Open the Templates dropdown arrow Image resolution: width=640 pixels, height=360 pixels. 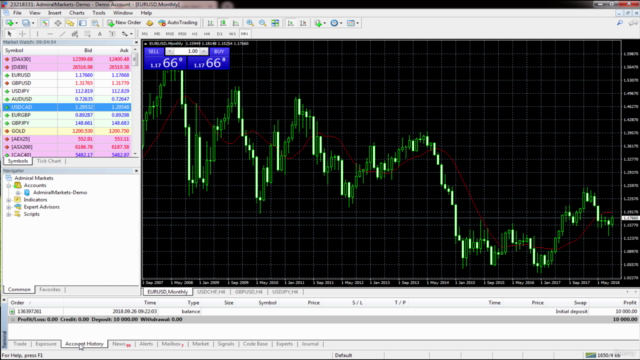click(x=358, y=23)
